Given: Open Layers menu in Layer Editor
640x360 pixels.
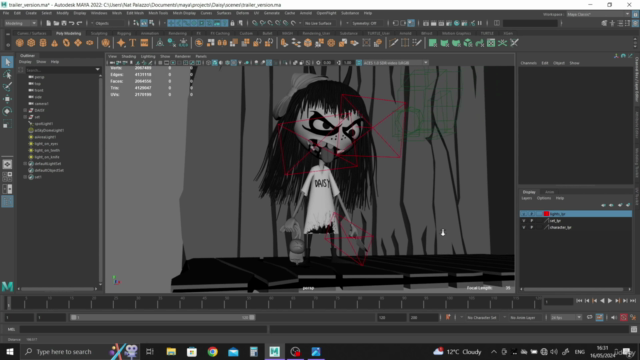Looking at the screenshot, I should tap(527, 198).
